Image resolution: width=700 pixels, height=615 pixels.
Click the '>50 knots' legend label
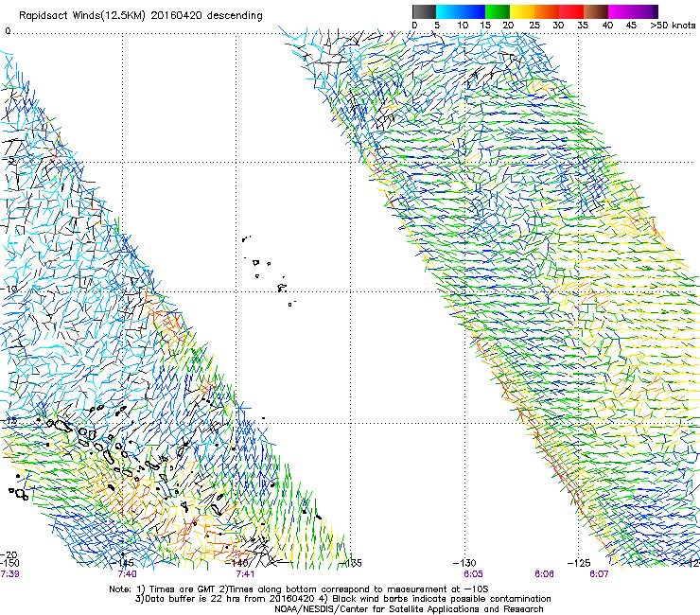[x=673, y=26]
